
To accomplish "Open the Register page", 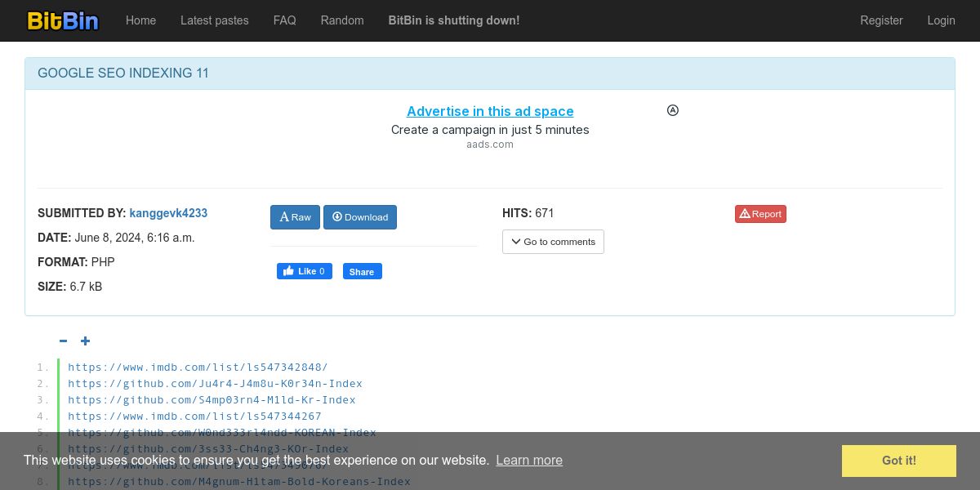I will [881, 20].
